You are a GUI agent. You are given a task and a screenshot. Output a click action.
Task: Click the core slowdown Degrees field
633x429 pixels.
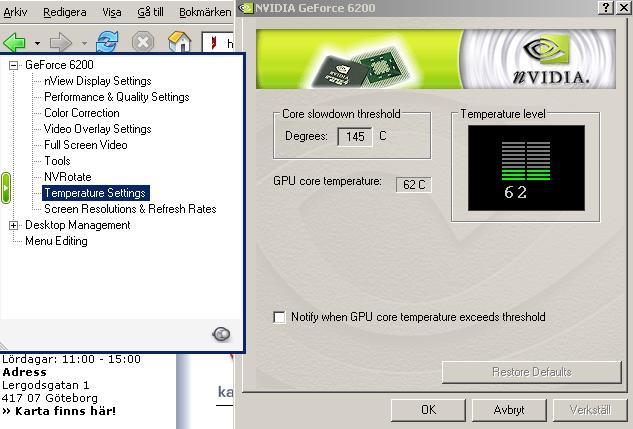(x=354, y=136)
